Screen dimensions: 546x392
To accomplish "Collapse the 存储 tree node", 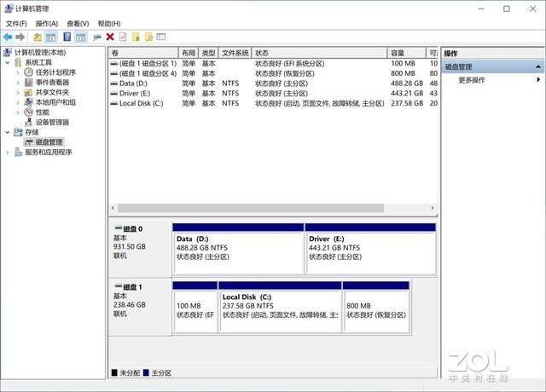I will [x=8, y=132].
